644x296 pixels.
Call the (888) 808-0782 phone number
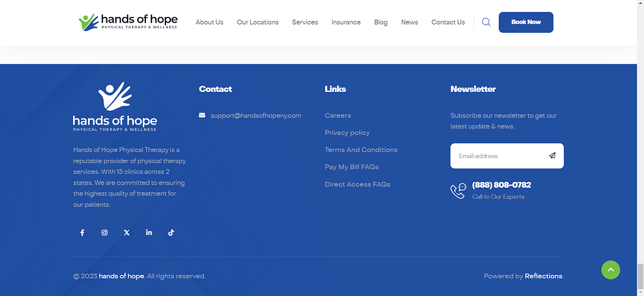[x=501, y=185]
